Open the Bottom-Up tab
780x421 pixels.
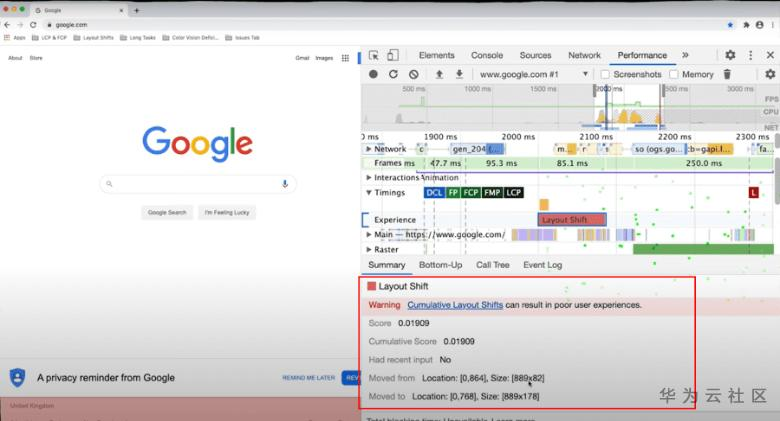coord(440,265)
